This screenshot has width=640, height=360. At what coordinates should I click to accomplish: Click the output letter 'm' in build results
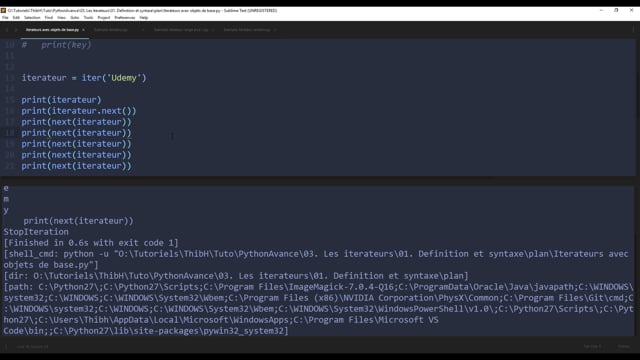6,199
